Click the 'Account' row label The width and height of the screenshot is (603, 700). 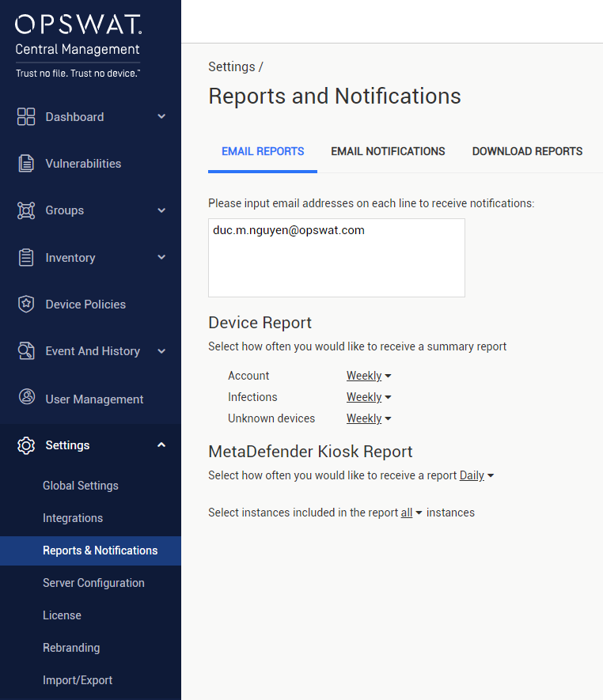pos(248,376)
